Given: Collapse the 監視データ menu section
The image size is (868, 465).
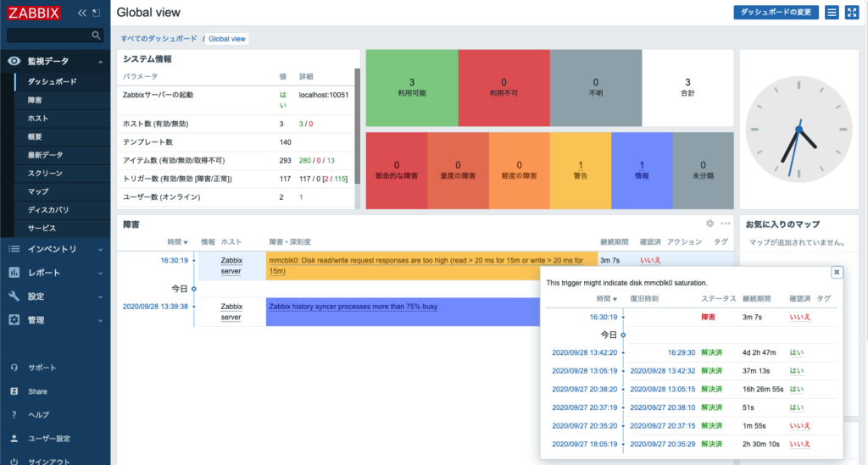Looking at the screenshot, I should click(x=100, y=62).
